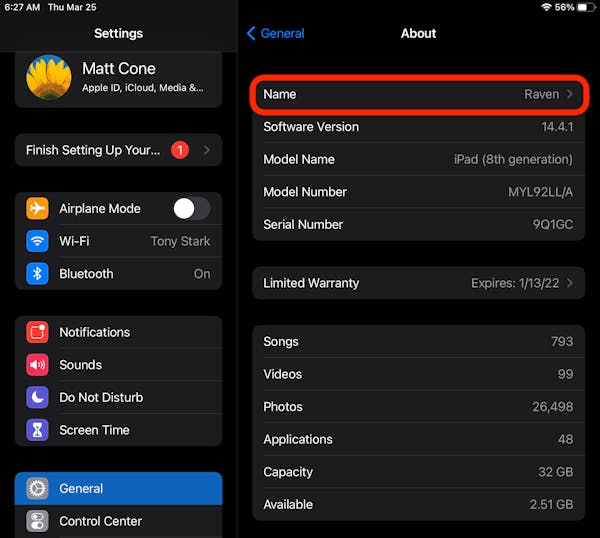Tap the Name label row
Screen dimensions: 600x538
pos(419,94)
